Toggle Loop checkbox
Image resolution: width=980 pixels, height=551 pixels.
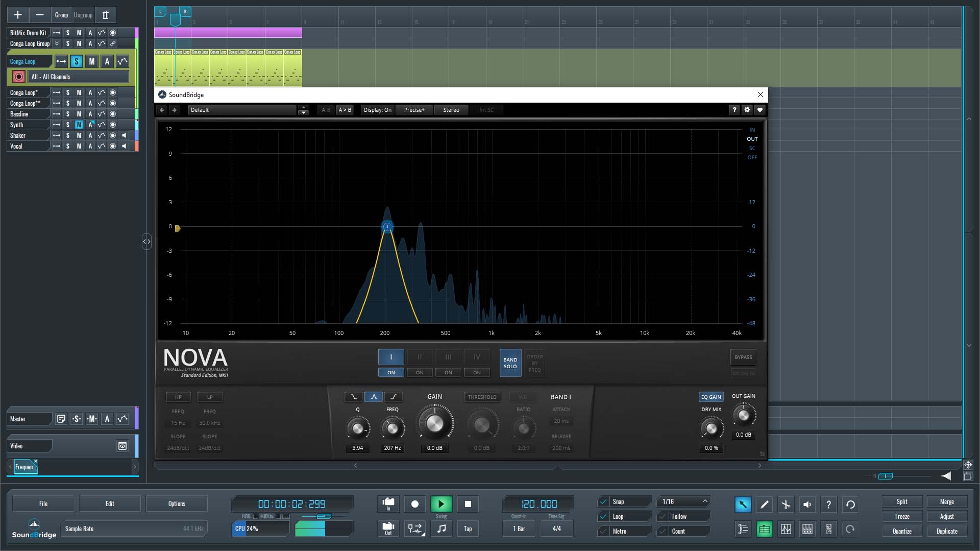[603, 516]
